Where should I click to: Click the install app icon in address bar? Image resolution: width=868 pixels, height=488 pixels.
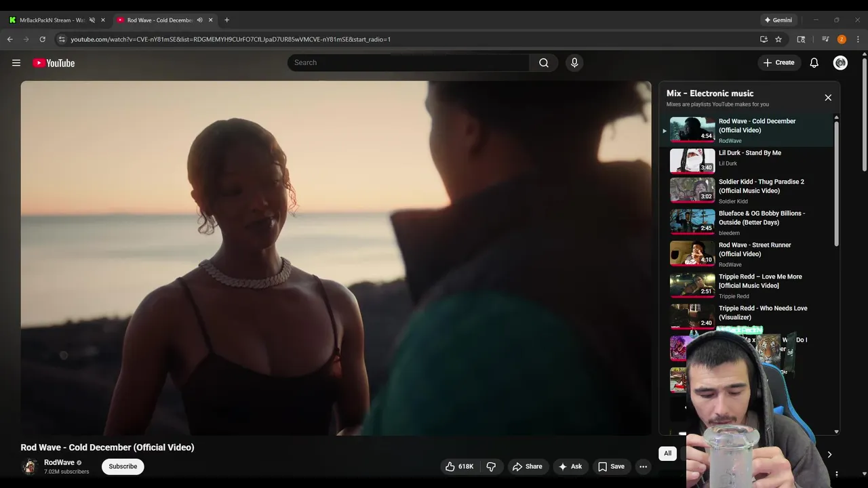[764, 39]
